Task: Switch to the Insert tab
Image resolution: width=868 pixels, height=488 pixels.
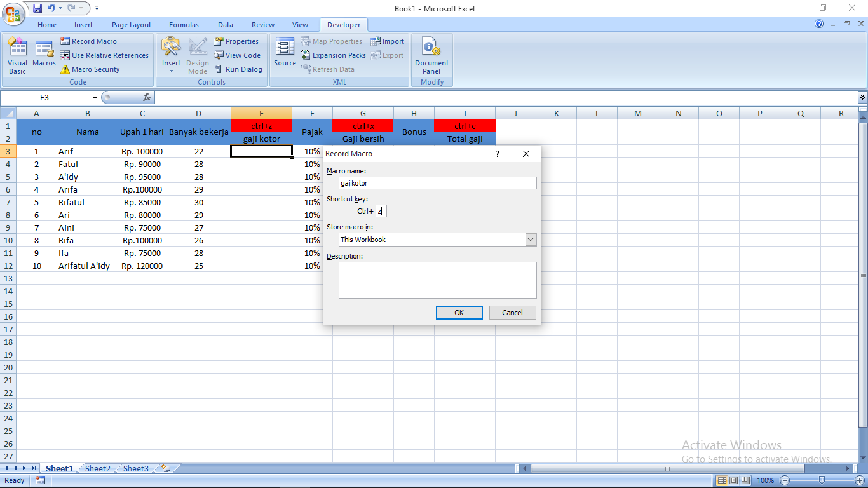Action: click(83, 25)
